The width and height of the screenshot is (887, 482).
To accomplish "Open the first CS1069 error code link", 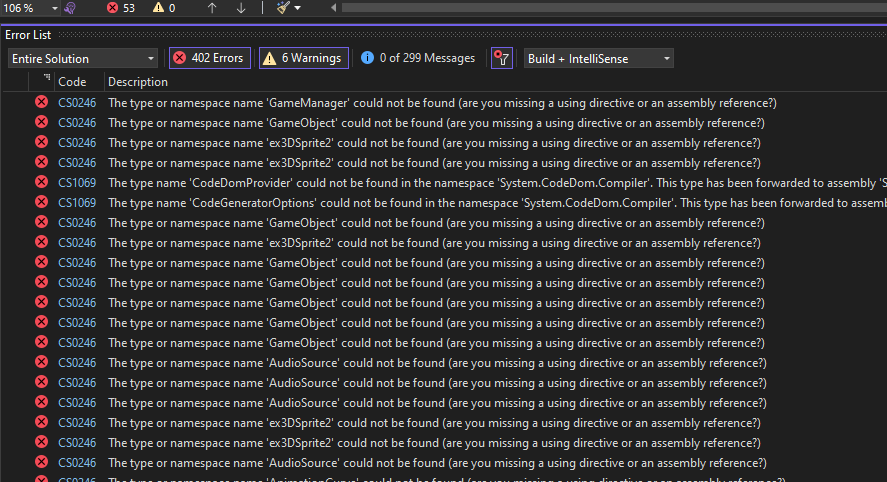I will click(x=77, y=183).
